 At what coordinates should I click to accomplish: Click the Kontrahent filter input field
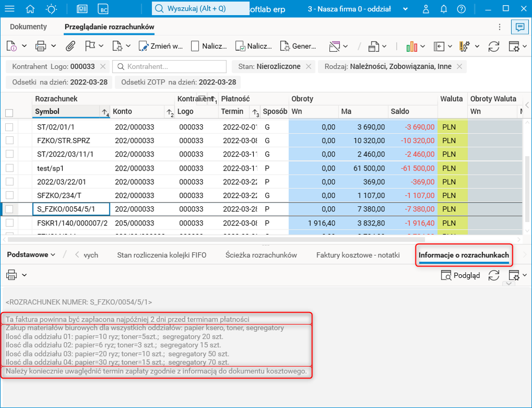click(x=169, y=66)
